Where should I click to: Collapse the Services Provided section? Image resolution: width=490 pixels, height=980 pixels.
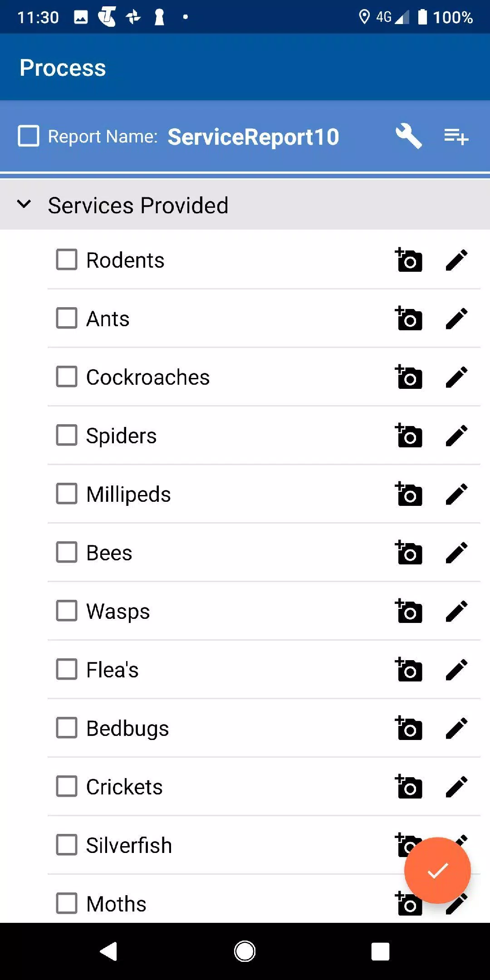[24, 205]
